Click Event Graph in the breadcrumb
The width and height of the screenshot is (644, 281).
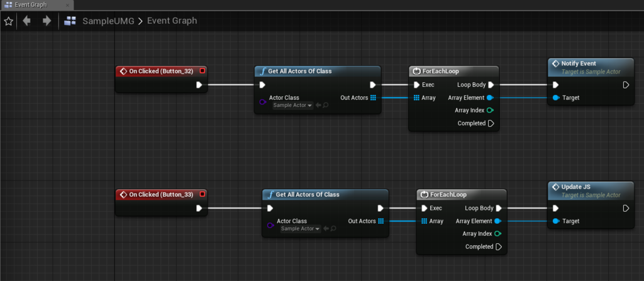coord(172,21)
